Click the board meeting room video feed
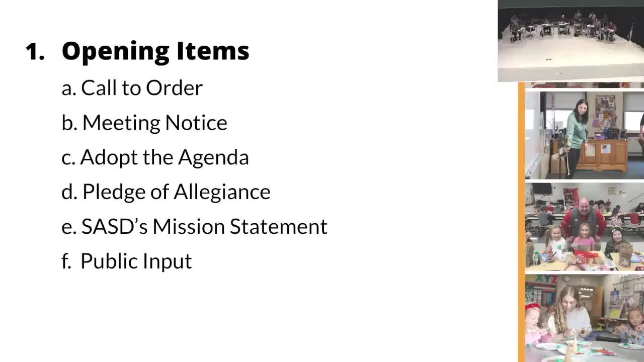 point(571,40)
